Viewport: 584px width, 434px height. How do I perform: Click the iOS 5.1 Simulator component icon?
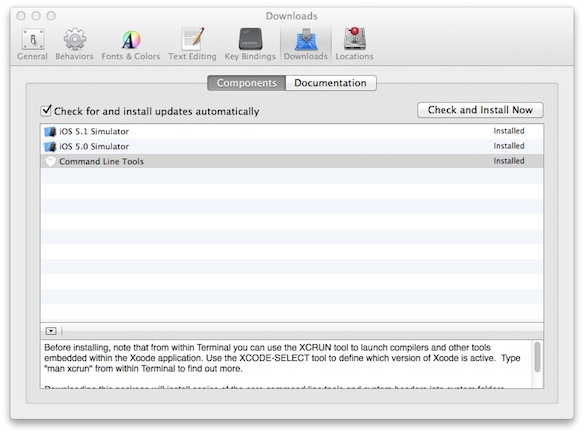click(x=50, y=132)
